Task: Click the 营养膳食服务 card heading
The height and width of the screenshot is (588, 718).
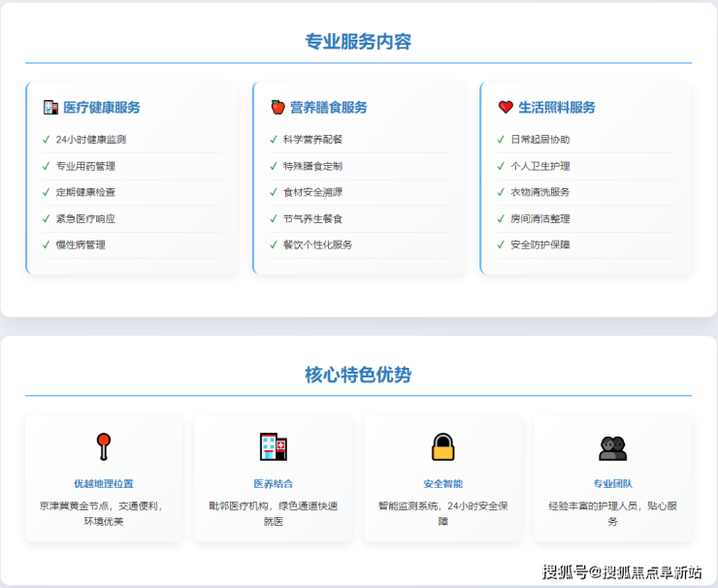Action: [329, 108]
